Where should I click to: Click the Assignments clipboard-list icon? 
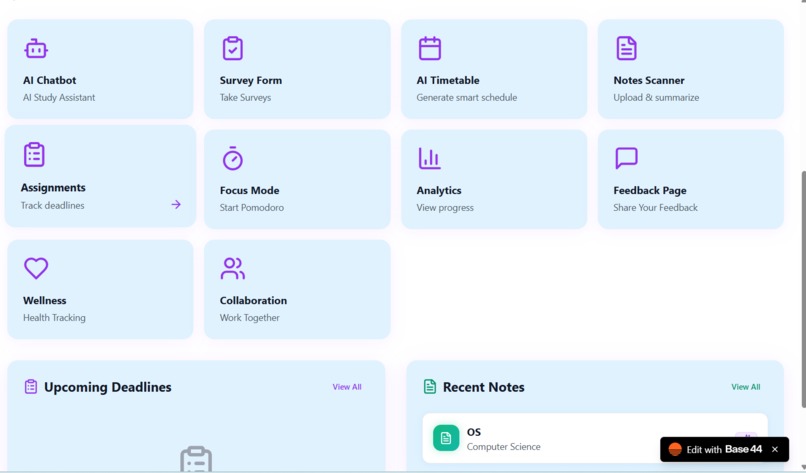coord(34,155)
